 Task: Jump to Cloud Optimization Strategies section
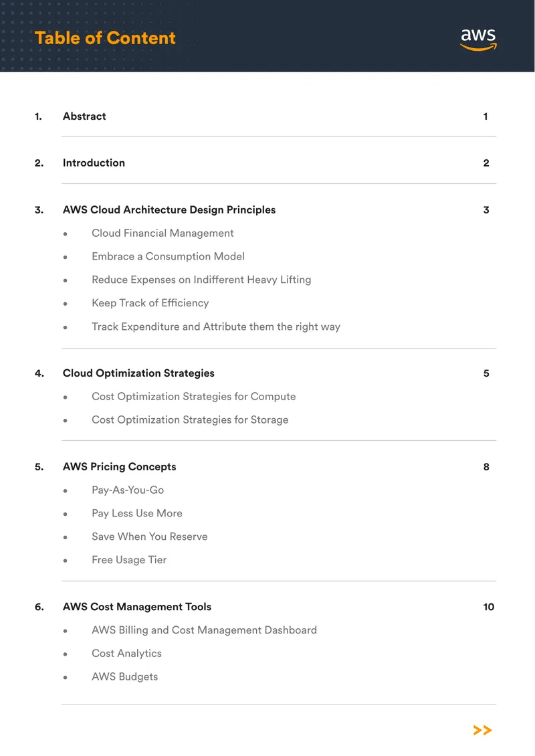tap(138, 373)
